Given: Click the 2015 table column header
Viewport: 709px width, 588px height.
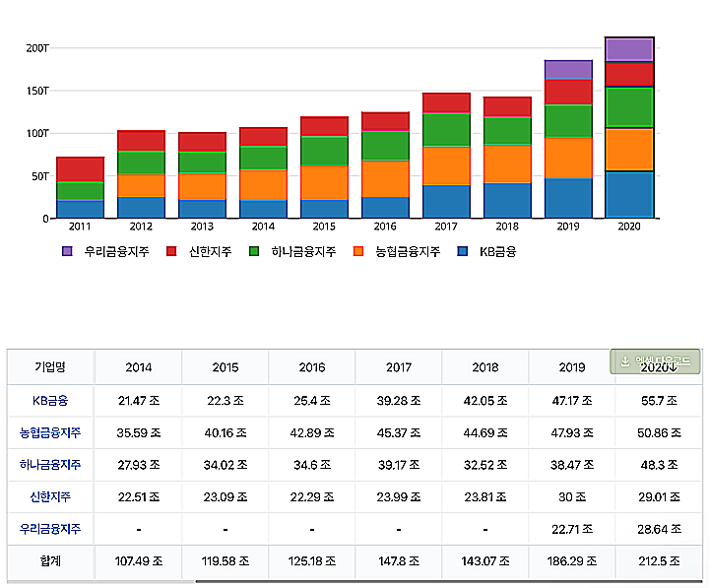Looking at the screenshot, I should click(x=226, y=367).
